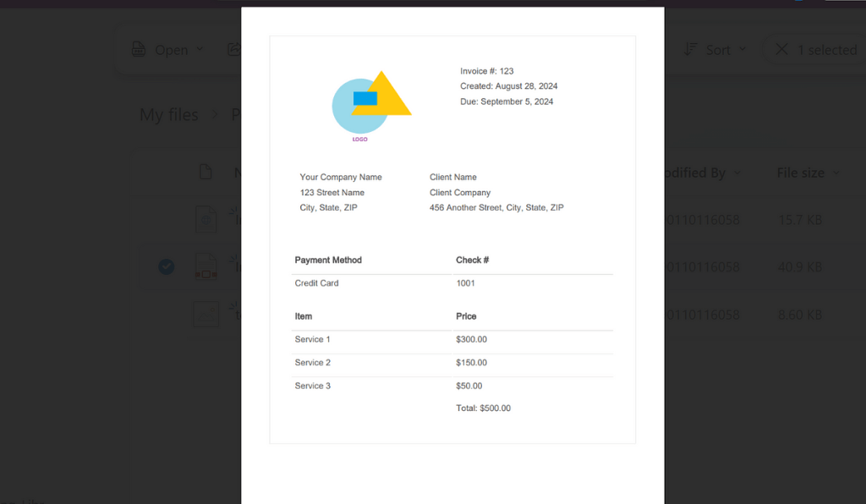This screenshot has height=504, width=866.
Task: Click the X icon to clear the selection
Action: (782, 49)
